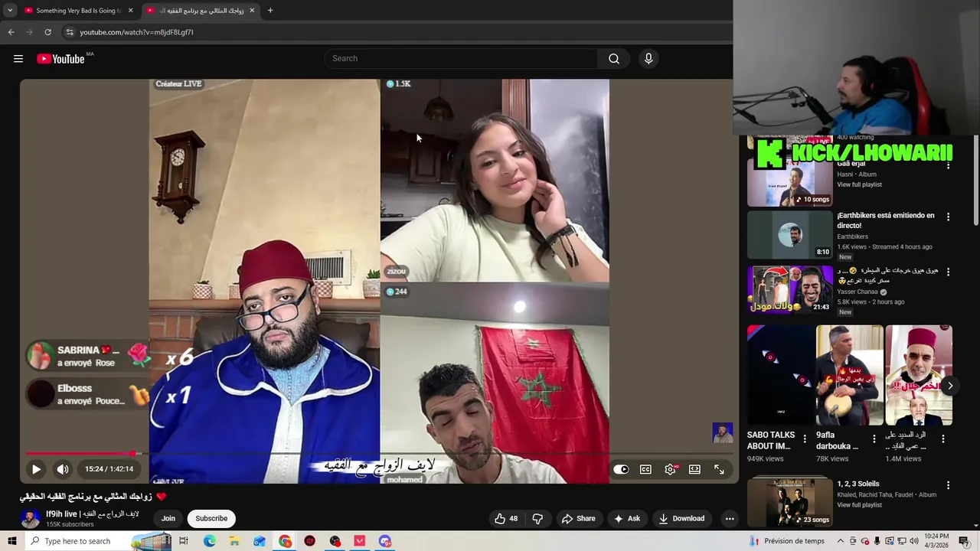
Task: Go back in the browser
Action: click(x=11, y=32)
